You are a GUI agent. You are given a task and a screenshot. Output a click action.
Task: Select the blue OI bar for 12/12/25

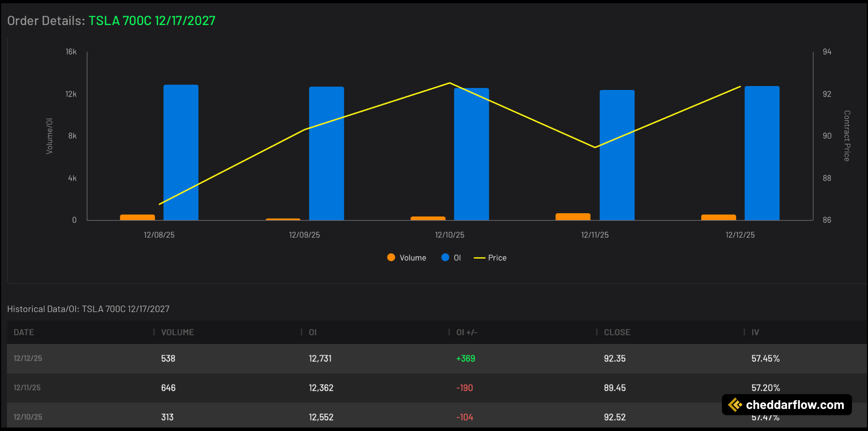click(762, 153)
